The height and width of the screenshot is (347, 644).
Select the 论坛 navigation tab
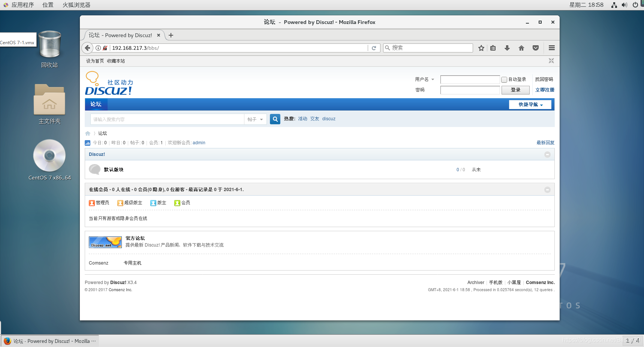pyautogui.click(x=96, y=104)
